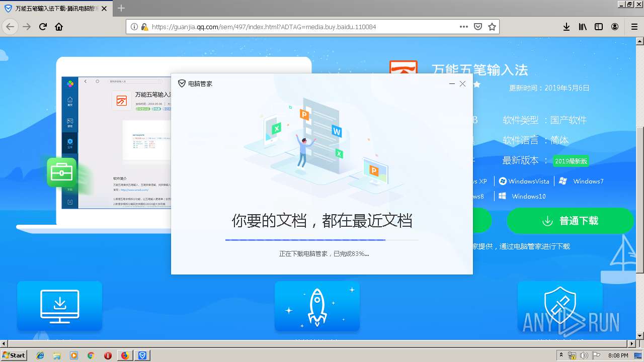Viewport: 644px width, 362px height.
Task: Click the 2019最新版 version badge
Action: [x=571, y=161]
